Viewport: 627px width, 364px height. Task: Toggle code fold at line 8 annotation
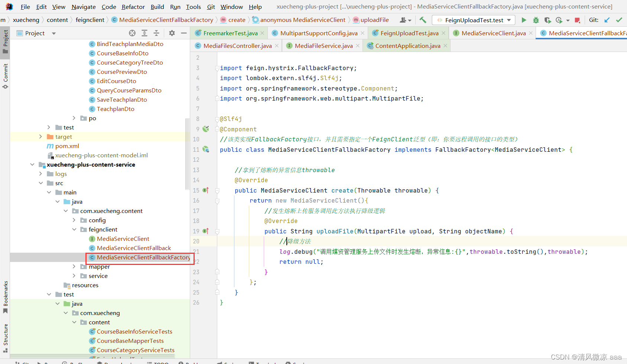(x=217, y=119)
